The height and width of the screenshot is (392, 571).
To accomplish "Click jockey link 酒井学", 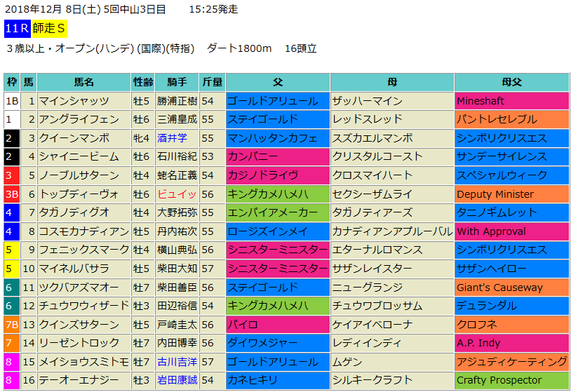I will tap(173, 138).
